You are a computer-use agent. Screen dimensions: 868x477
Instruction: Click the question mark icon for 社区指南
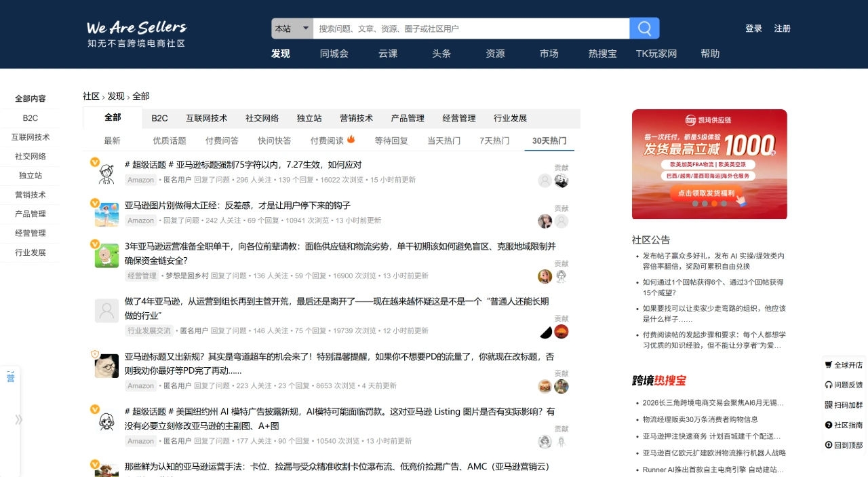(x=829, y=425)
